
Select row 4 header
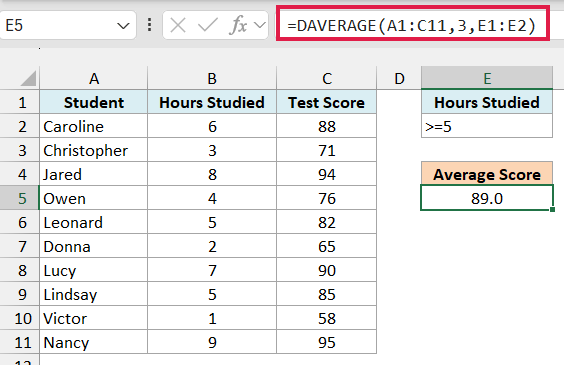[19, 174]
